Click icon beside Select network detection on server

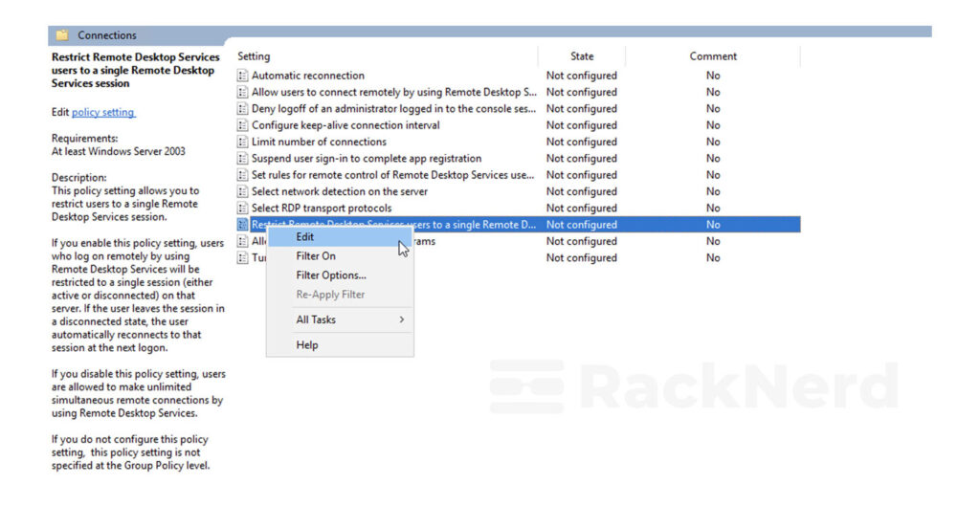click(242, 192)
